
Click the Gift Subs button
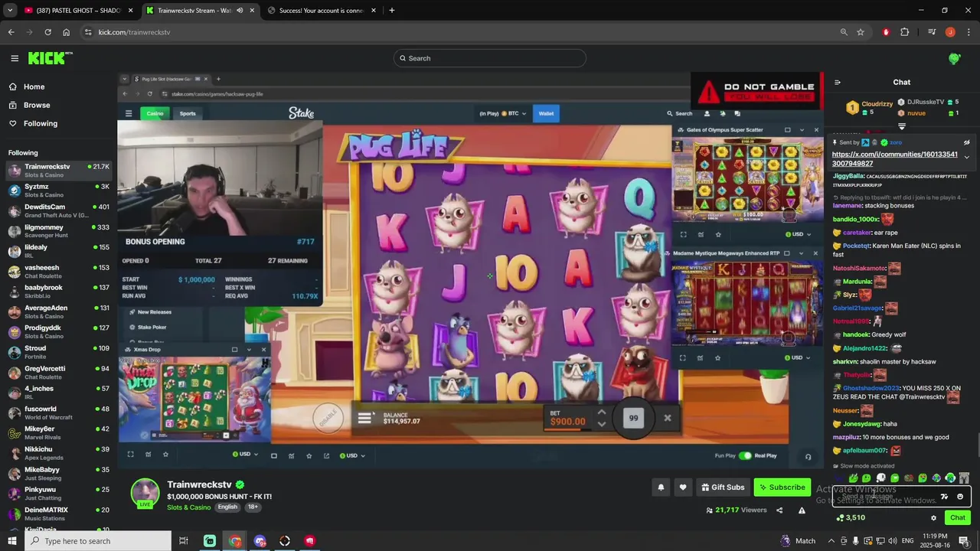pyautogui.click(x=722, y=487)
